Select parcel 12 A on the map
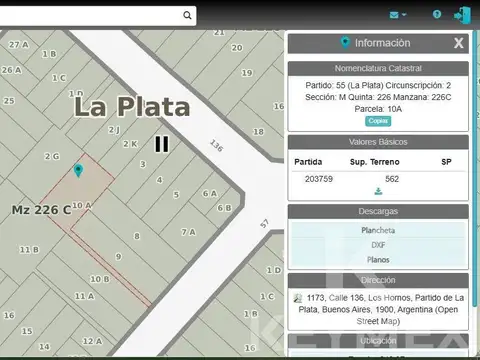 (x=92, y=341)
